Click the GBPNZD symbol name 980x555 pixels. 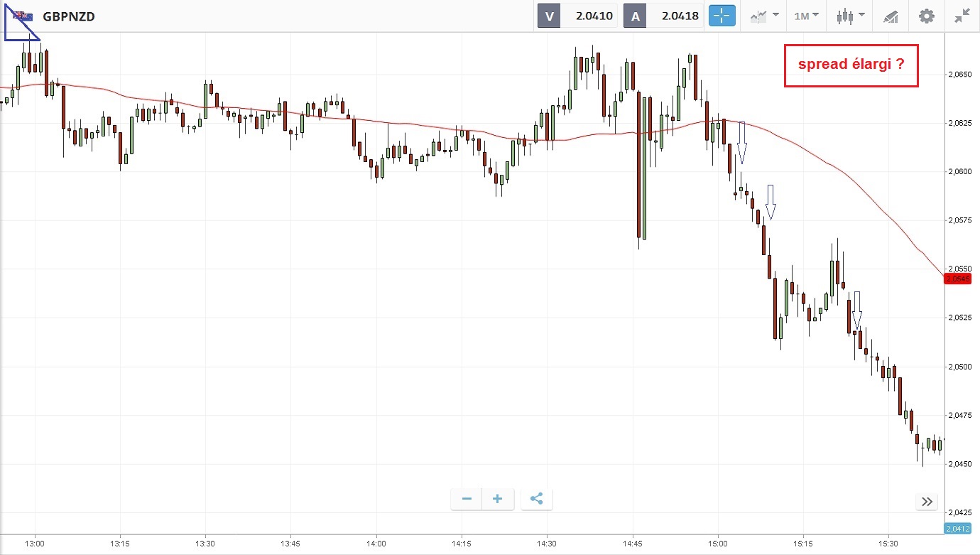coord(69,16)
